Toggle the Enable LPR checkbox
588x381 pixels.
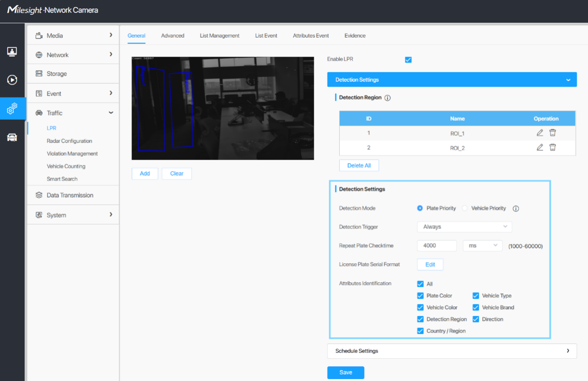coord(408,60)
